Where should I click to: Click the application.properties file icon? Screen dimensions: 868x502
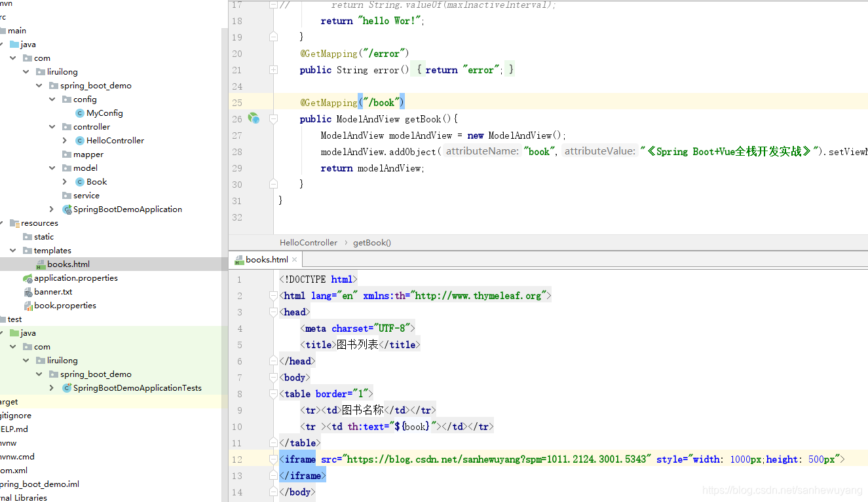click(x=28, y=278)
